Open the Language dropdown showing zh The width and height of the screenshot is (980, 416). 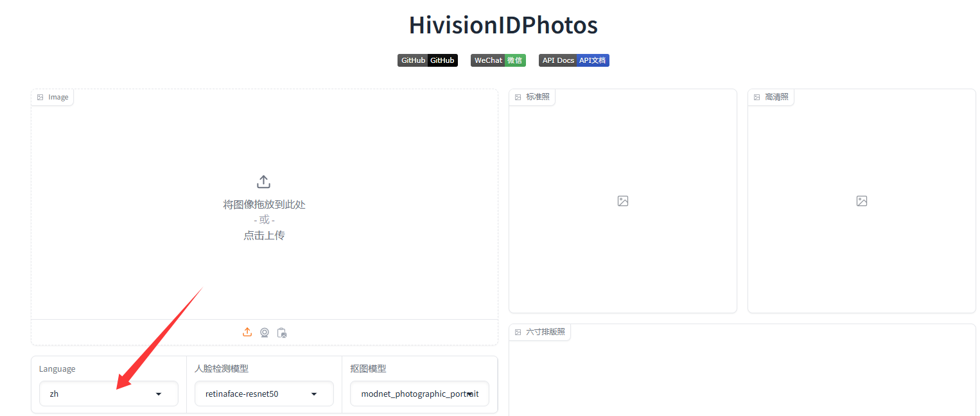coord(109,394)
